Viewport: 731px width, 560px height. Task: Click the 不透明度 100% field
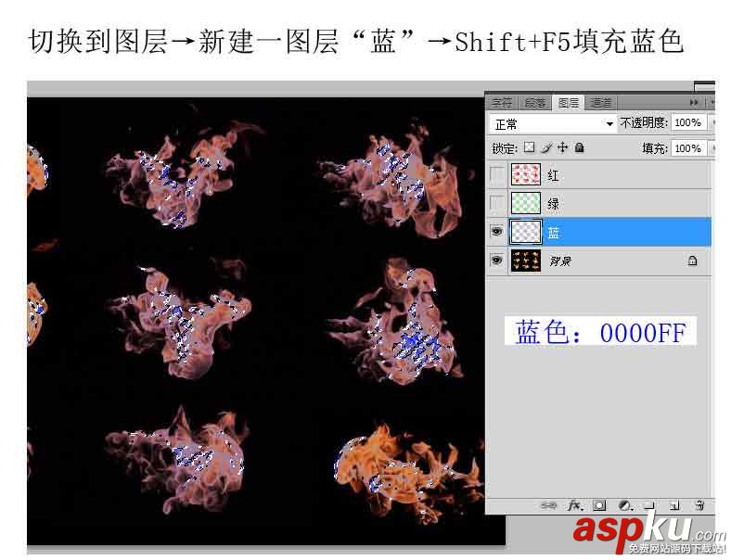(688, 123)
